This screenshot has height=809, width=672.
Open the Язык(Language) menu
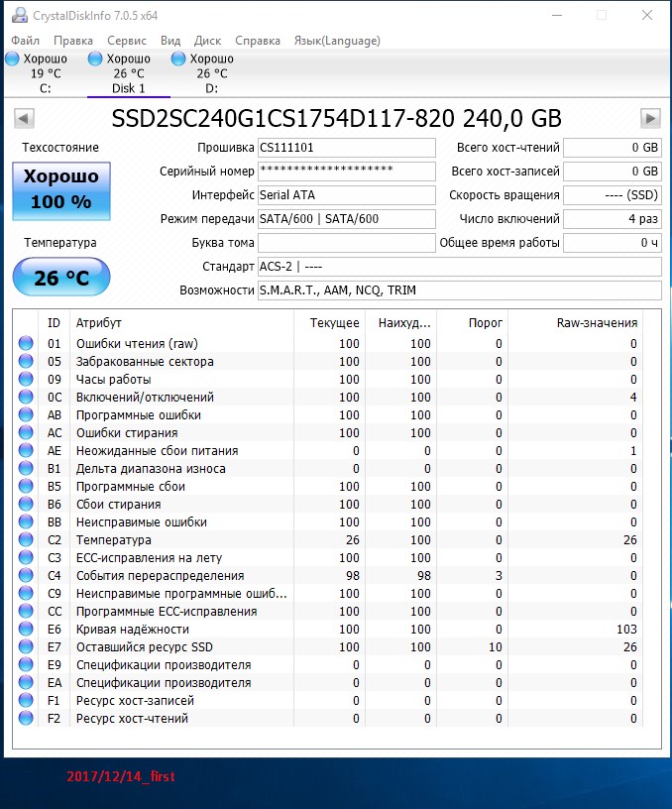pos(337,41)
